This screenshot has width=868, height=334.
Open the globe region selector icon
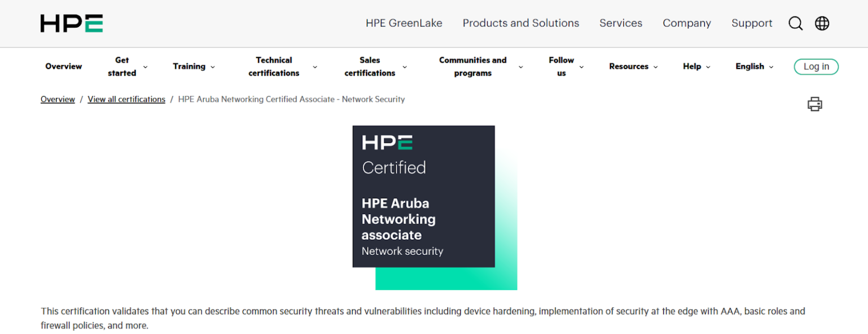(x=822, y=23)
